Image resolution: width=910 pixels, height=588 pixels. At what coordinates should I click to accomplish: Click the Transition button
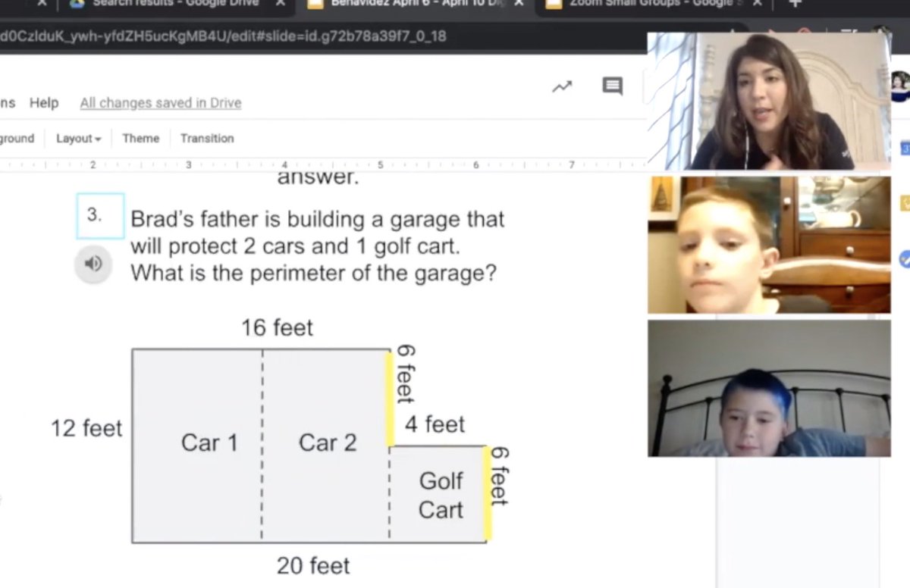tap(207, 139)
